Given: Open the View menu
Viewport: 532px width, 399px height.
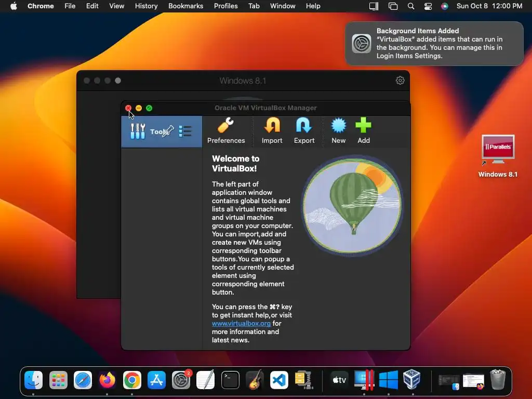Looking at the screenshot, I should click(116, 6).
